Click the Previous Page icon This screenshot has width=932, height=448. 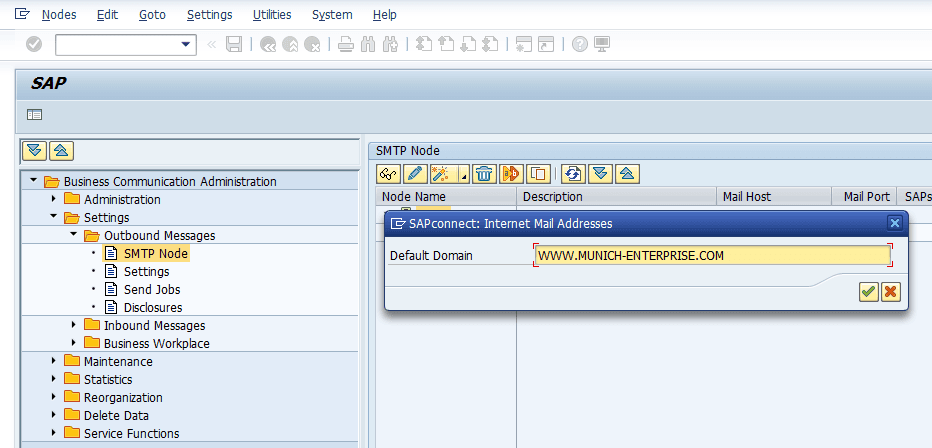pyautogui.click(x=446, y=45)
